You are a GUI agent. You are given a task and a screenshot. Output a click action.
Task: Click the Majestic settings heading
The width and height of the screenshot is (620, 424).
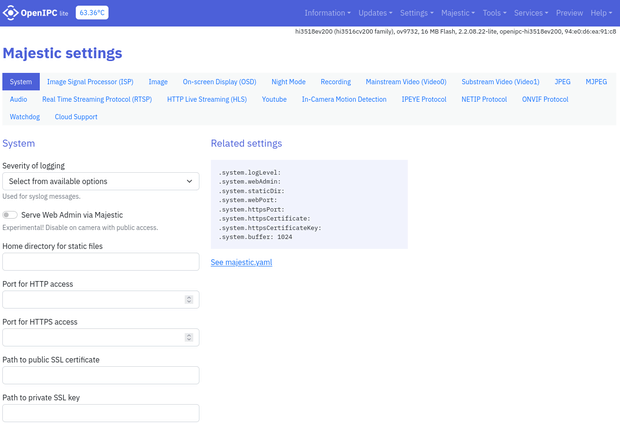[62, 53]
